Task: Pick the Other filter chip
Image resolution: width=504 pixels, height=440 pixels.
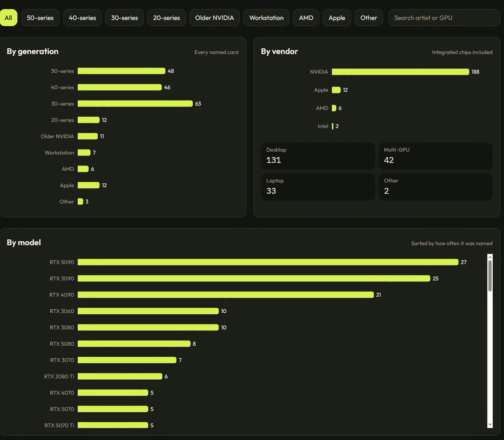Action: point(369,18)
